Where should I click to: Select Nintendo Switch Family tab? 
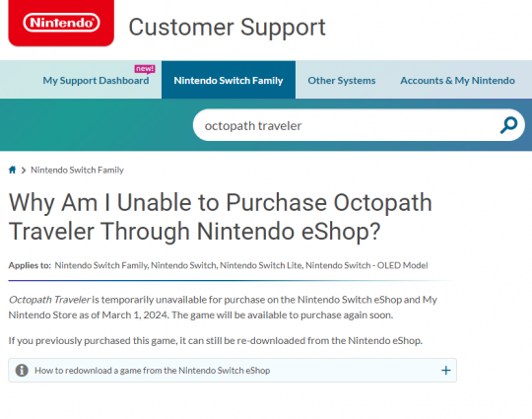click(x=229, y=80)
